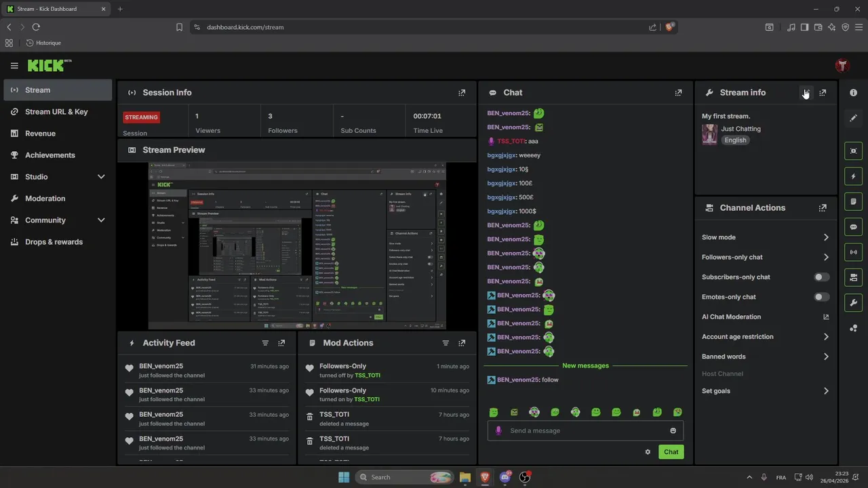Image resolution: width=868 pixels, height=488 pixels.
Task: Toggle Chat bubble widget in right sidebar
Action: click(853, 227)
